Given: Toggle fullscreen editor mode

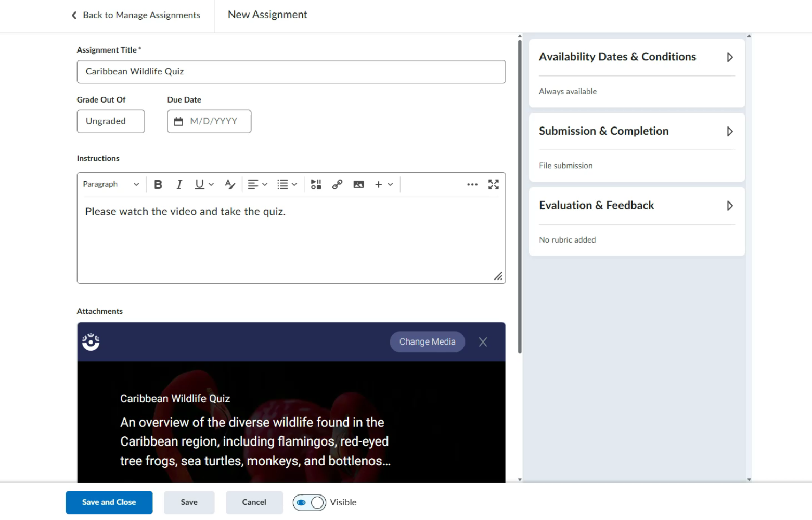Looking at the screenshot, I should pos(494,184).
